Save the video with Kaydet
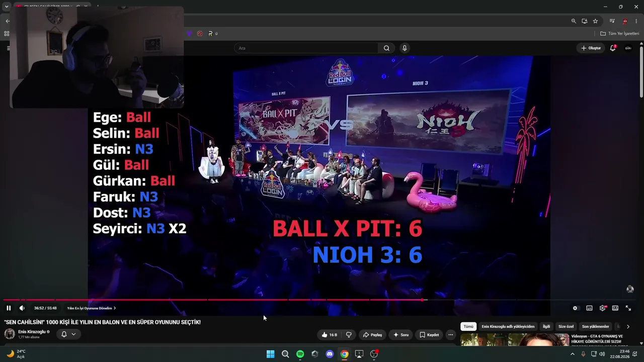The width and height of the screenshot is (644, 362). tap(429, 335)
